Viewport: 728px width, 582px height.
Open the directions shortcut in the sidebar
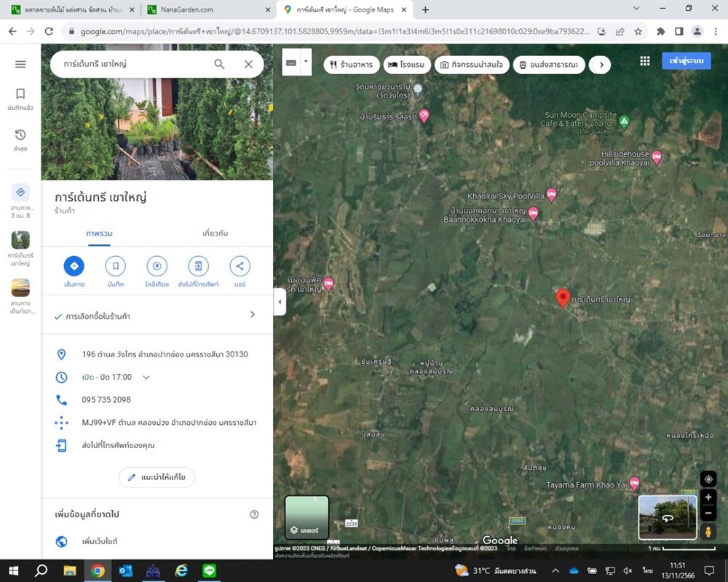[x=20, y=192]
